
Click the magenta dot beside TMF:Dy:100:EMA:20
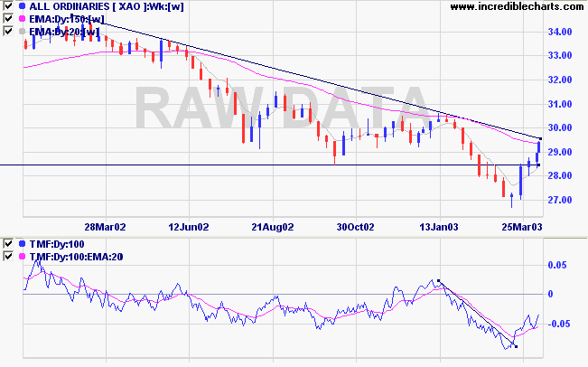[x=22, y=257]
